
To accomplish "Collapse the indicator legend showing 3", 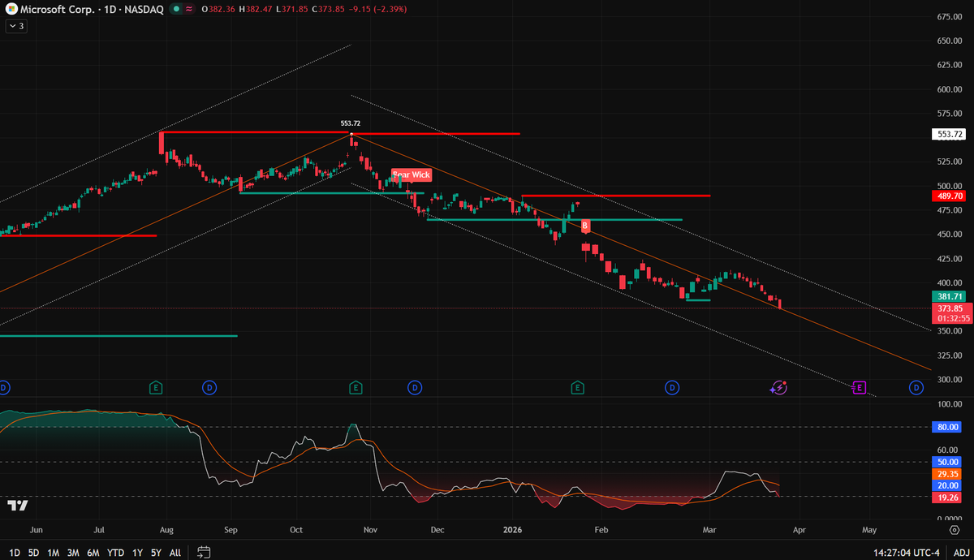I will (16, 26).
